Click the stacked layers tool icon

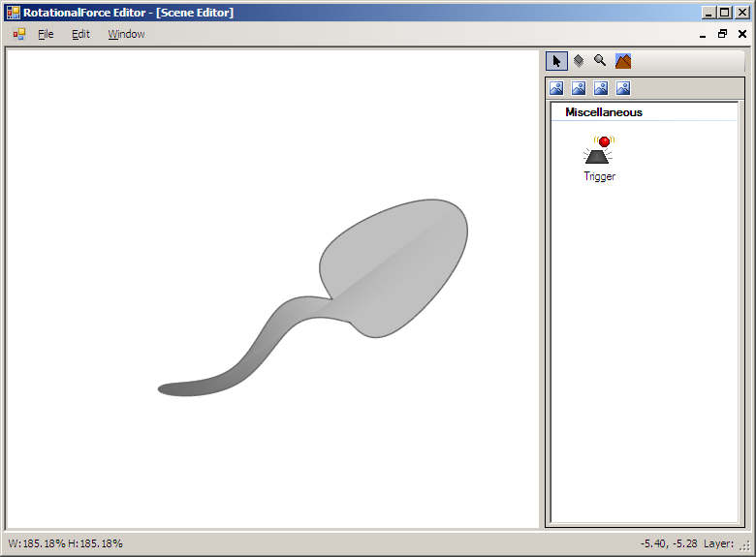point(579,61)
